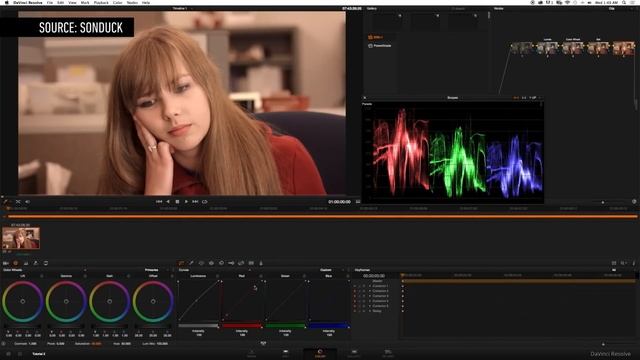Select the clip thumbnail in timeline strip
Image resolution: width=640 pixels, height=360 pixels.
21,238
